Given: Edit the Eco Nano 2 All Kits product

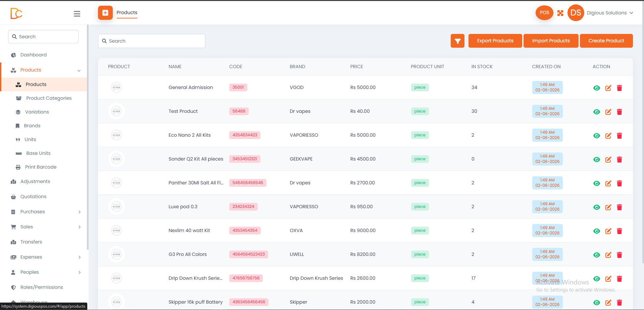Looking at the screenshot, I should (608, 136).
